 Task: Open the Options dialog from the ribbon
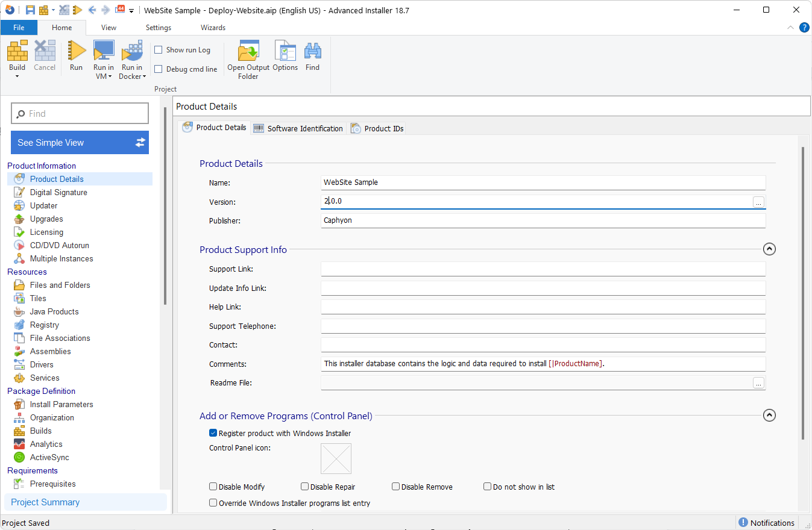285,55
